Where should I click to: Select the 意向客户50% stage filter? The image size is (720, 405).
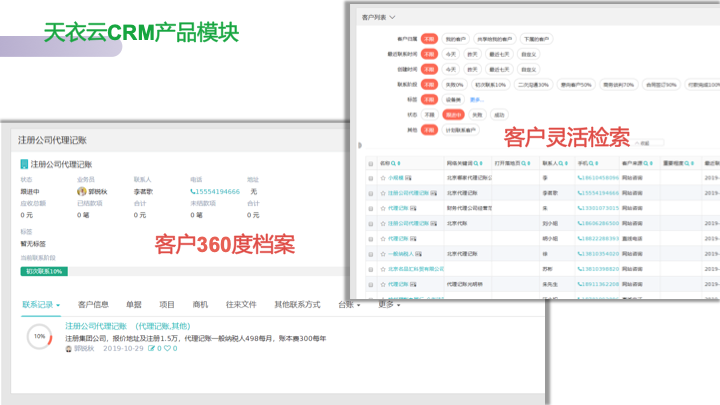coord(576,84)
